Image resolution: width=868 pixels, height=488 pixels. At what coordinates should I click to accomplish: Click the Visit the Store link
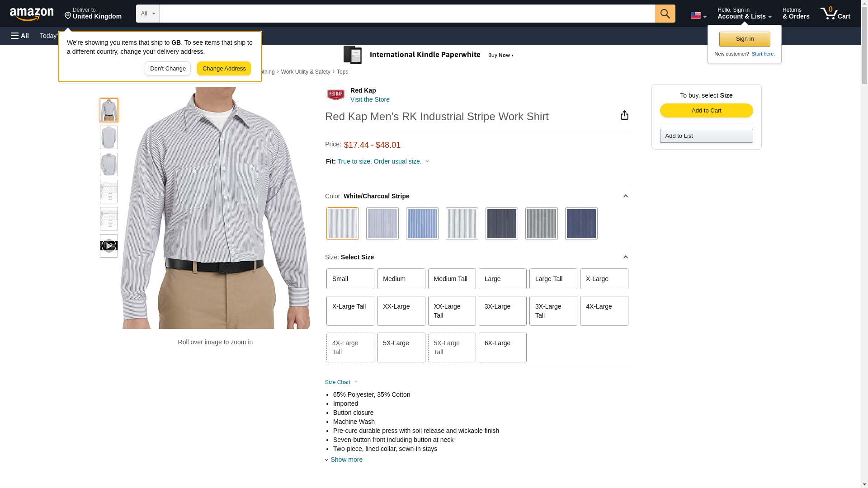click(x=369, y=99)
